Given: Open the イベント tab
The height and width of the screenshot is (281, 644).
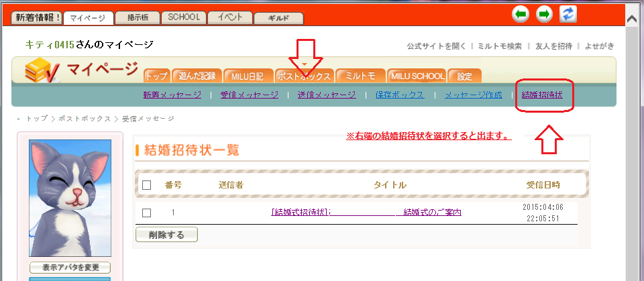Looking at the screenshot, I should 229,17.
